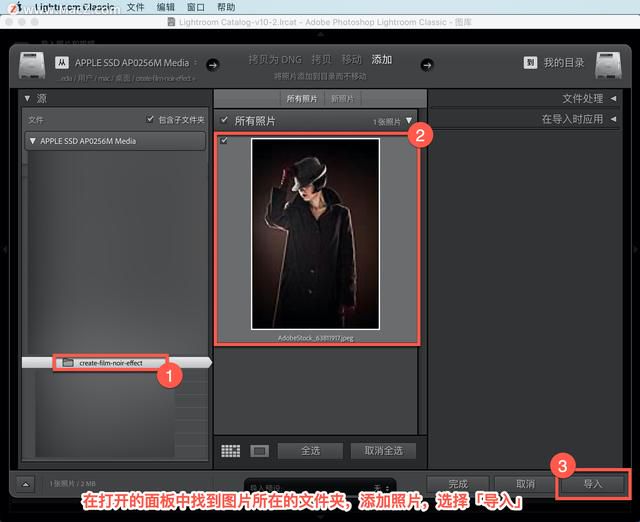Screen dimensions: 640x522
Task: Select 拷贝 import mode
Action: pos(321,60)
